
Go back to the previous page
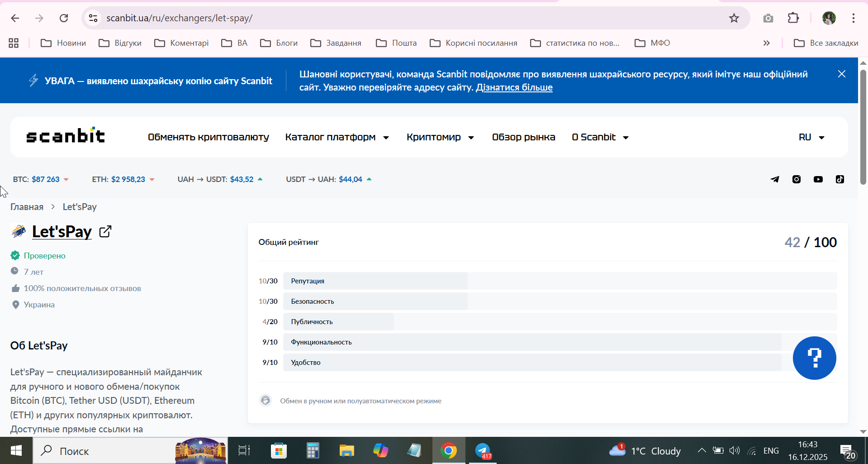pos(15,18)
